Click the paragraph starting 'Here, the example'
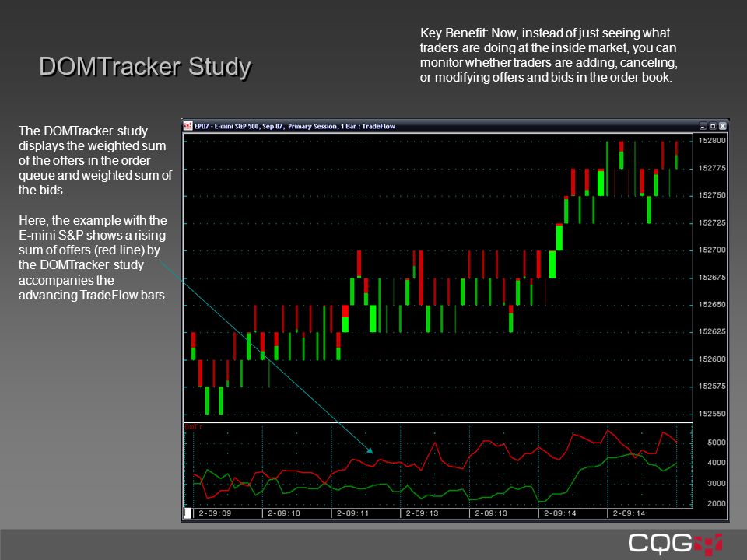The width and height of the screenshot is (747, 560). (93, 257)
